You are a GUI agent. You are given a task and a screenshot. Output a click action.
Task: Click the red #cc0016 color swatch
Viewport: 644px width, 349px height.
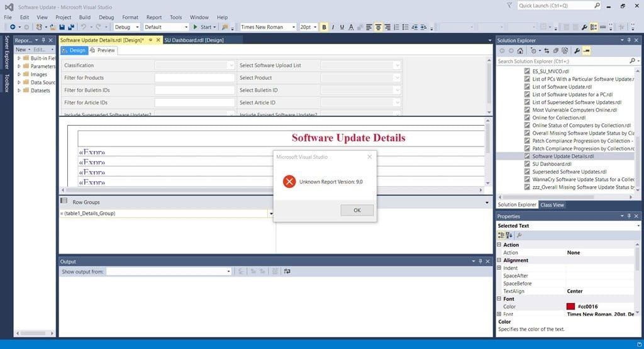click(x=570, y=306)
